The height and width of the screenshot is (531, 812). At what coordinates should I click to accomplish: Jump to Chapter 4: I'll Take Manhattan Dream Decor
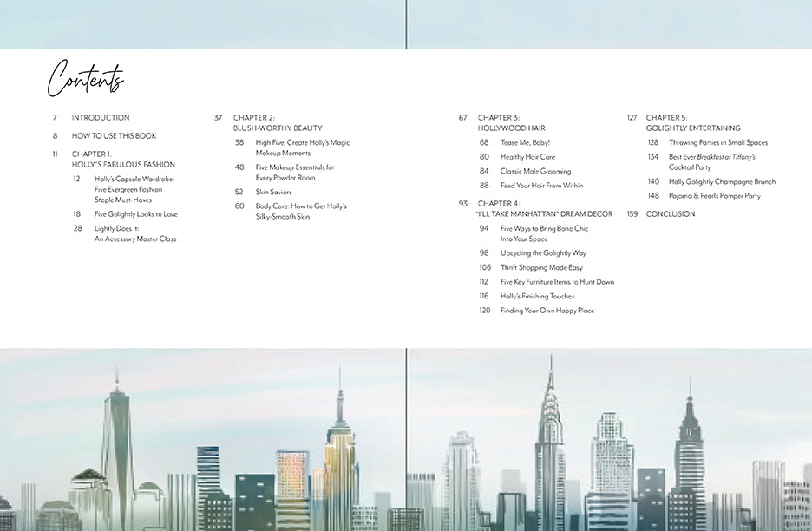coord(544,209)
